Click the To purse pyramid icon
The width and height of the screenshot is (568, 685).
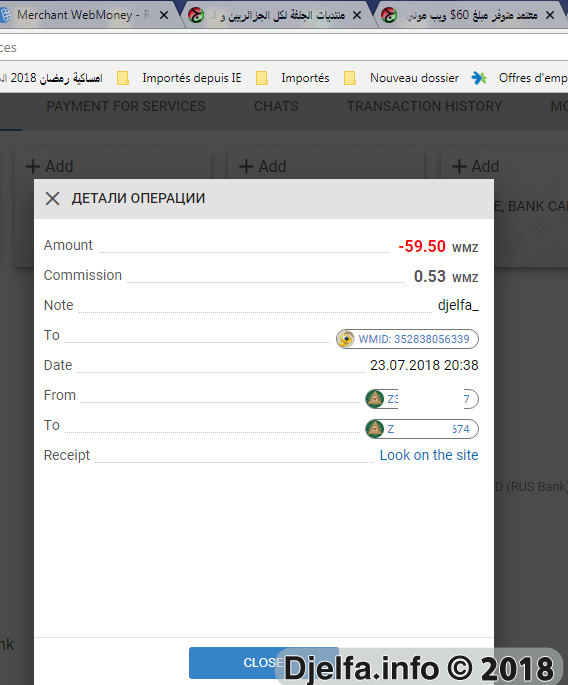pyautogui.click(x=375, y=429)
